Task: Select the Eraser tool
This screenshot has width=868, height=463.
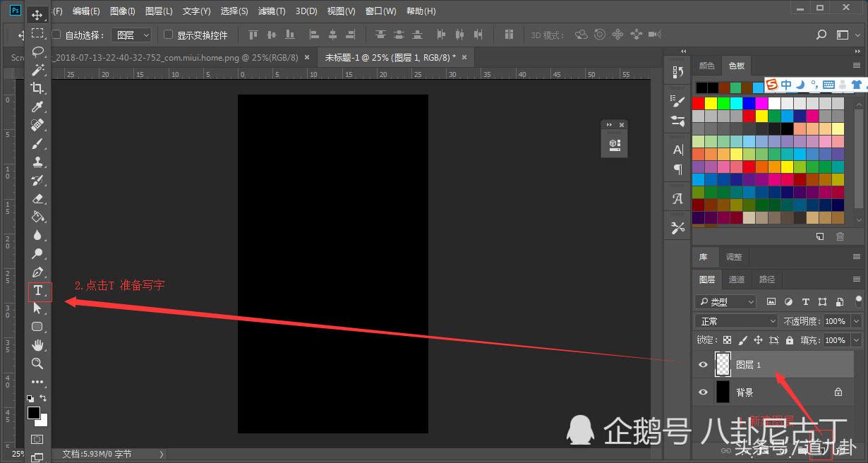Action: 38,199
